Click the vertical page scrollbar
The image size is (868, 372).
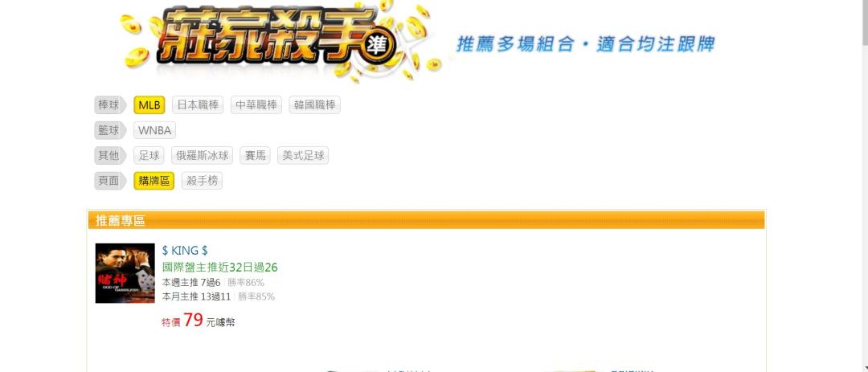click(x=863, y=186)
